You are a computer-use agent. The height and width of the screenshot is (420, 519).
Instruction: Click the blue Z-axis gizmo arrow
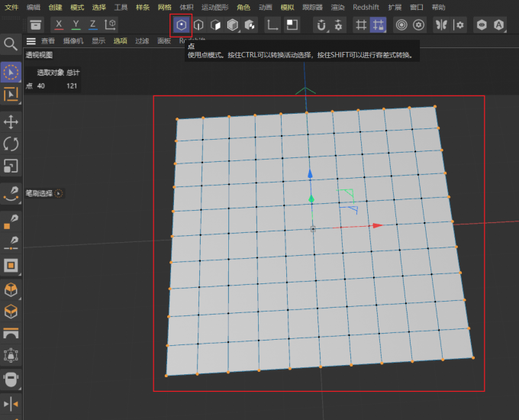310,174
